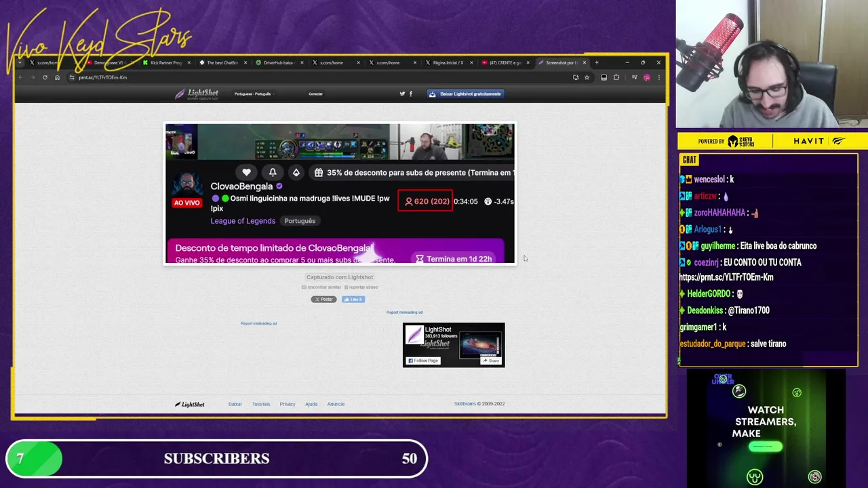Open the tab search dropdown arrow
The image size is (868, 488).
[x=20, y=62]
